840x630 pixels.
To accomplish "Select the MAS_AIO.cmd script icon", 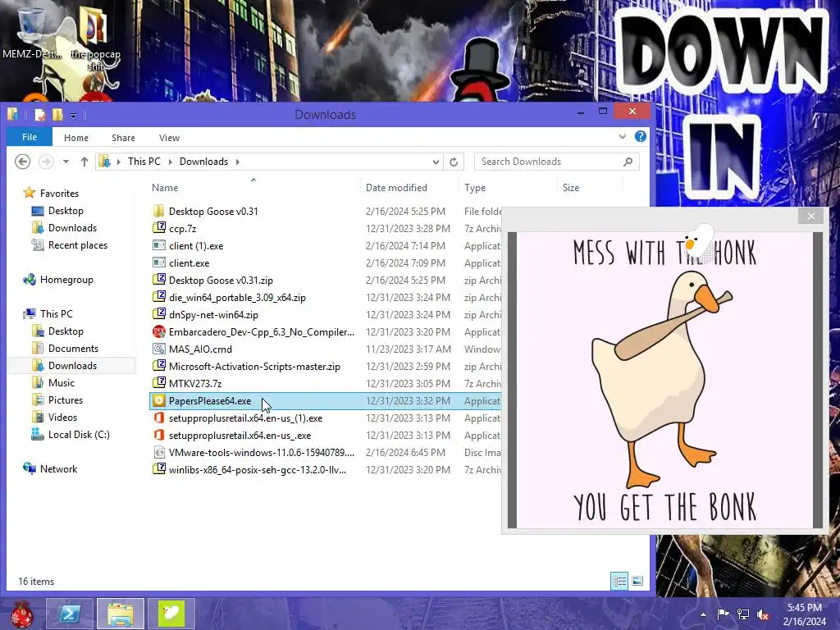I will tap(158, 349).
